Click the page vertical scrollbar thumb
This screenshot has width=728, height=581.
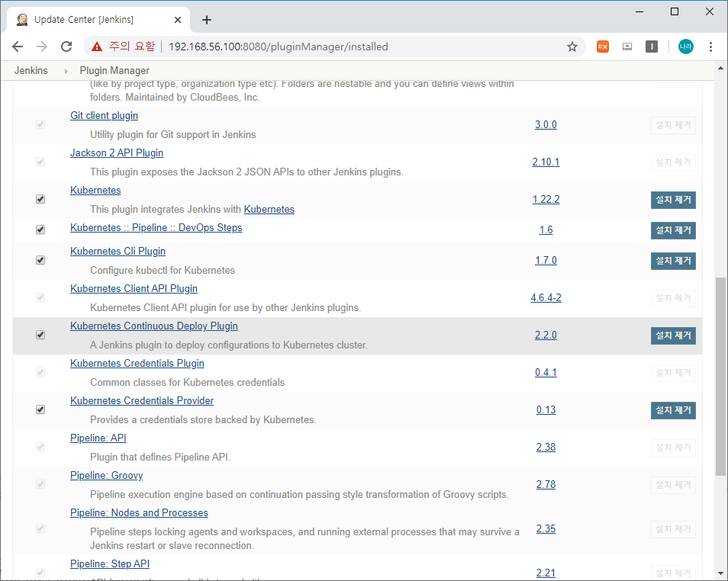point(720,377)
